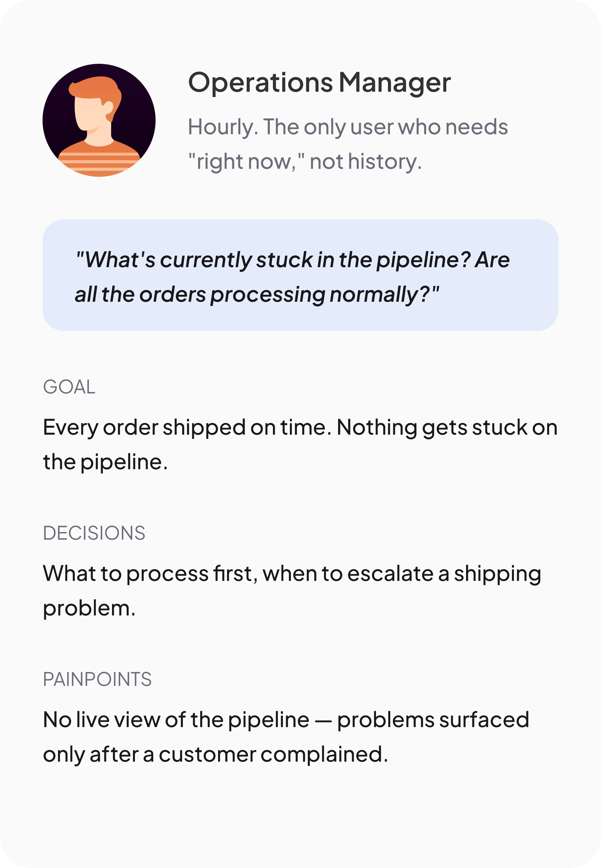Click the blue quote box
This screenshot has width=601, height=868.
[x=300, y=275]
